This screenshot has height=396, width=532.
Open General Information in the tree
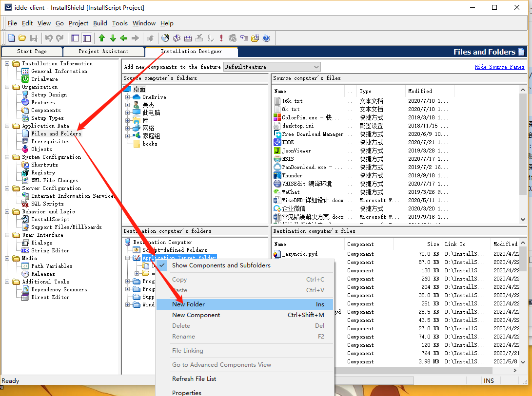59,71
